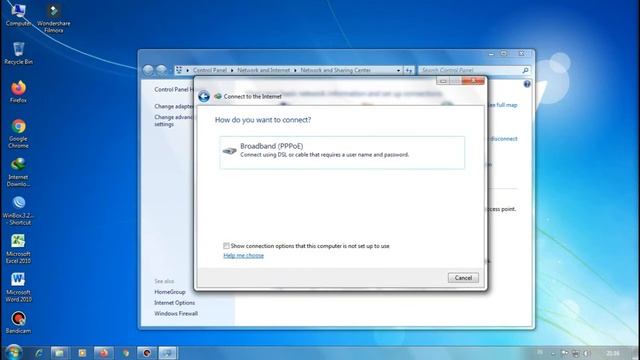This screenshot has width=640, height=360.
Task: Open Windows Firewall link
Action: click(x=176, y=313)
